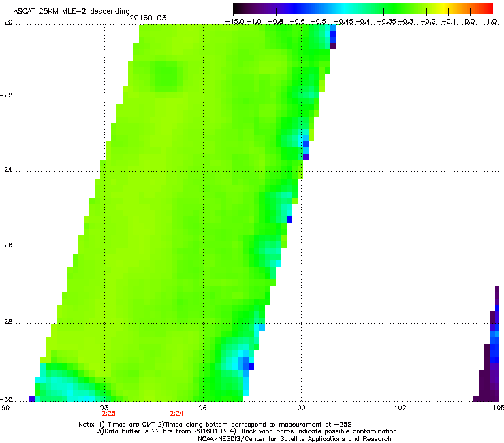This screenshot has height=443, width=504.
Task: Click the 0.0 color scale label
Action: click(x=470, y=22)
